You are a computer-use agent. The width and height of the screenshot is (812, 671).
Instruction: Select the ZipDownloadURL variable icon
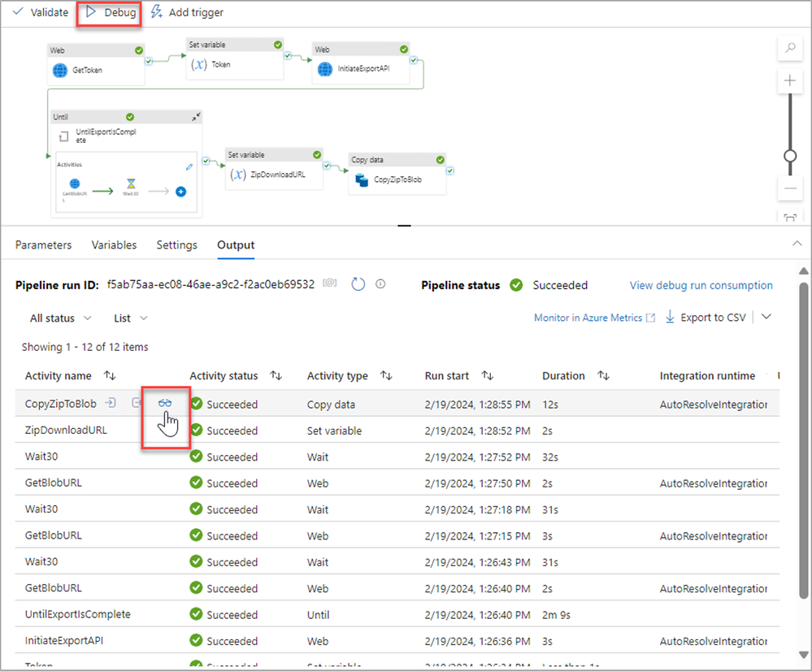[x=238, y=175]
